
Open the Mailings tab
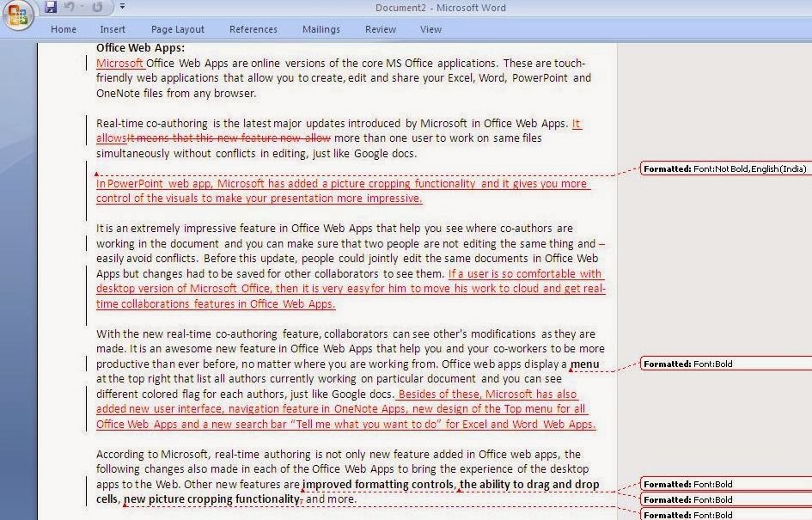321,29
